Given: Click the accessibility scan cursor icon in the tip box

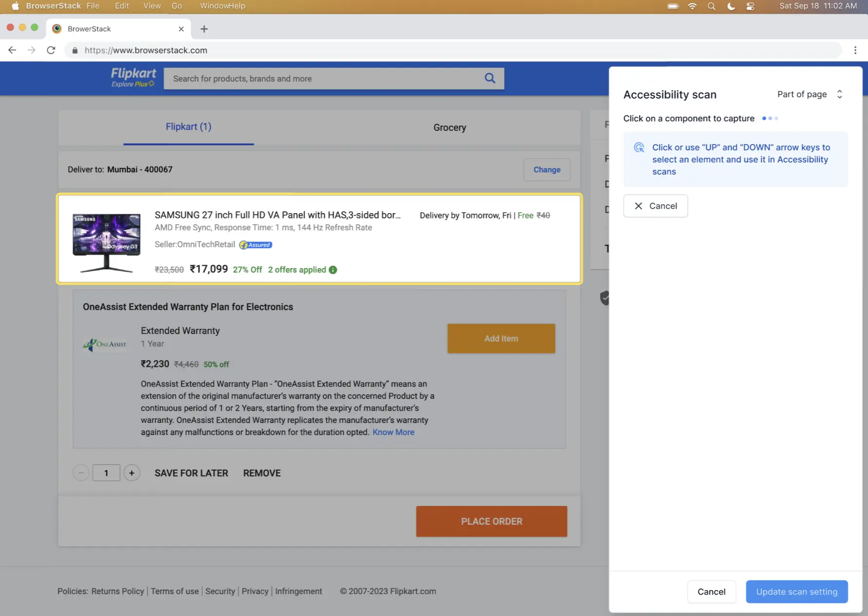Looking at the screenshot, I should coord(639,147).
